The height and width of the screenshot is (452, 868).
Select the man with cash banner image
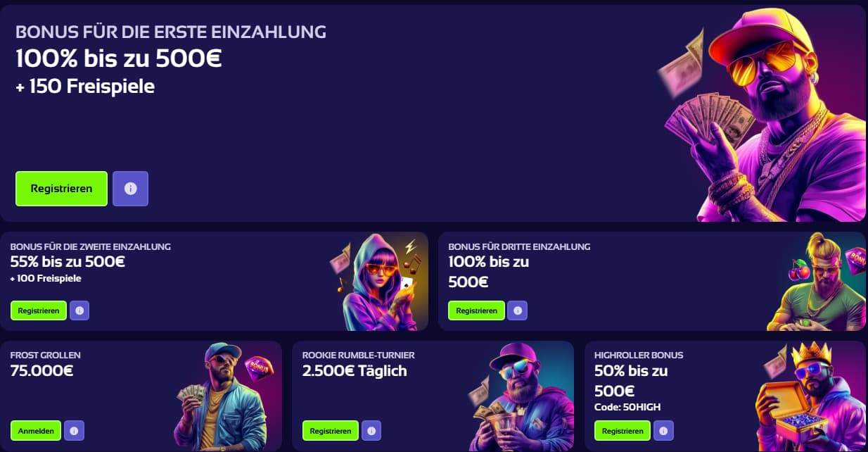click(x=763, y=114)
